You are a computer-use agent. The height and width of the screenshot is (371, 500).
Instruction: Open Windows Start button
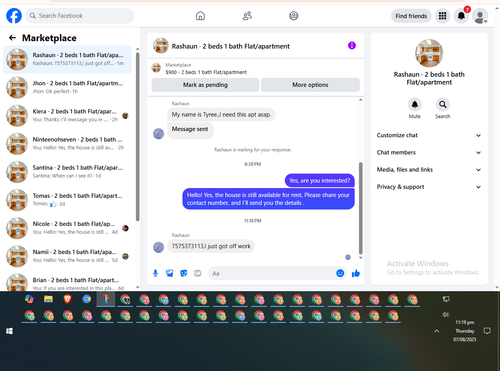point(9,331)
